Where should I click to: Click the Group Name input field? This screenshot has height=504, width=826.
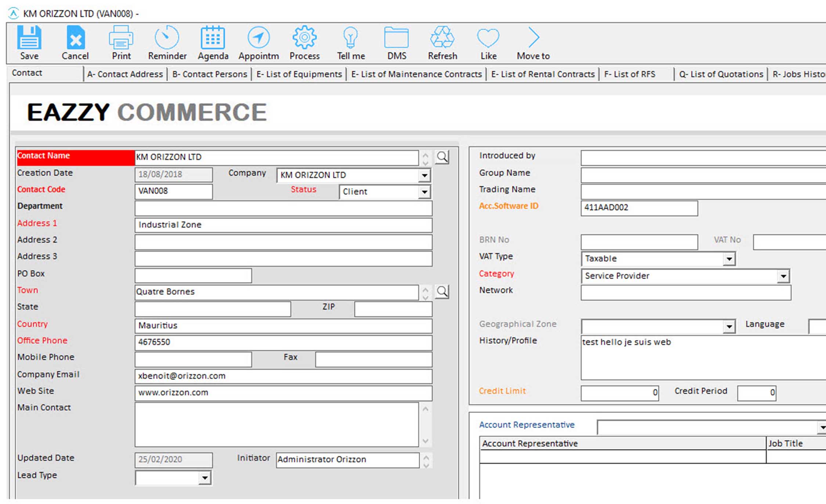[x=703, y=175]
